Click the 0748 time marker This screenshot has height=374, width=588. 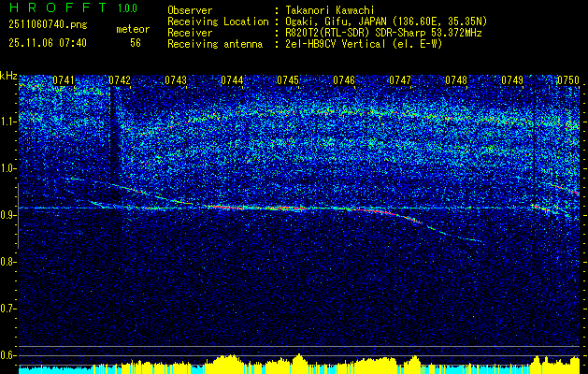456,80
